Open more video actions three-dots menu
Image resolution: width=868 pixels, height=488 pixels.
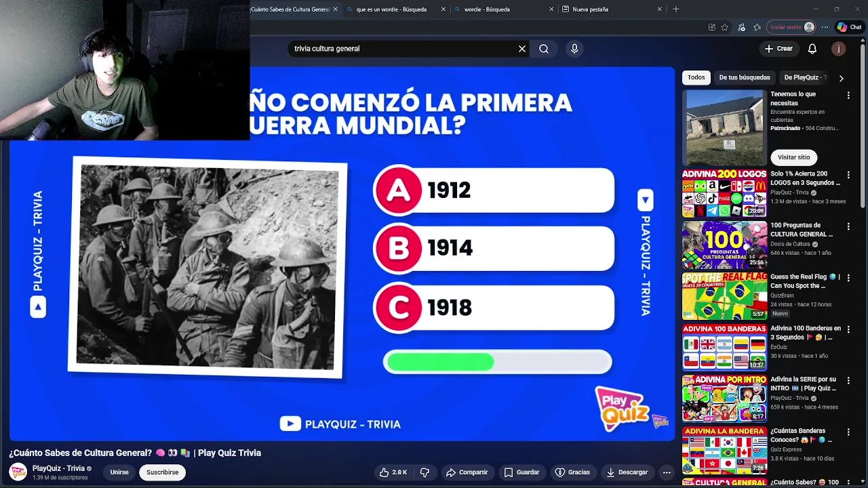[667, 472]
